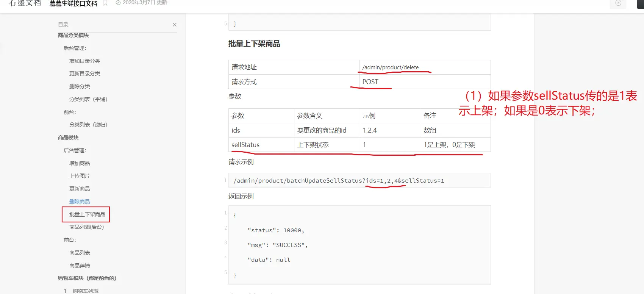The width and height of the screenshot is (644, 294).
Task: Click the 上下架状态 meaning cell
Action: pos(327,145)
